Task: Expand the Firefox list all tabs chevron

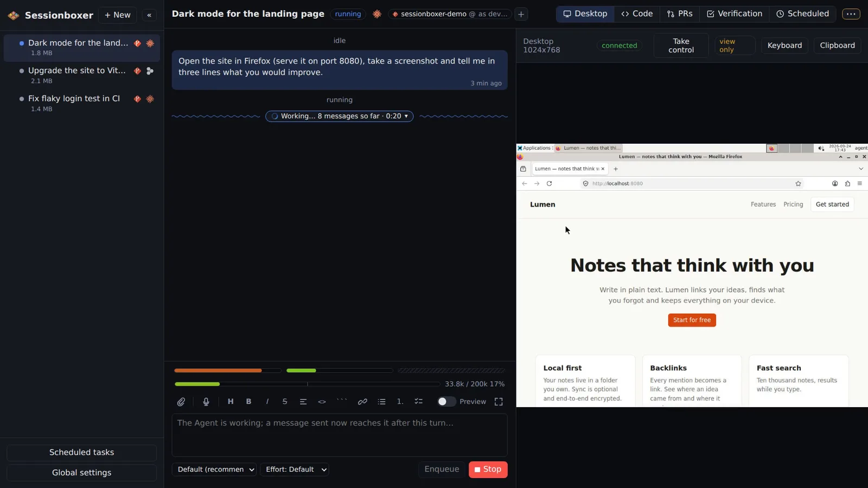Action: [x=860, y=169]
